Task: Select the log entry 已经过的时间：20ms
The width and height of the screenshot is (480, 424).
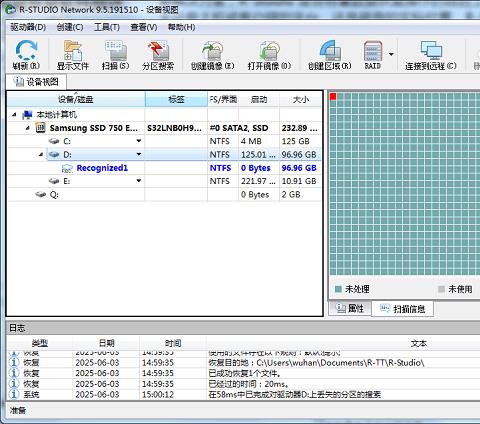Action: 243,384
